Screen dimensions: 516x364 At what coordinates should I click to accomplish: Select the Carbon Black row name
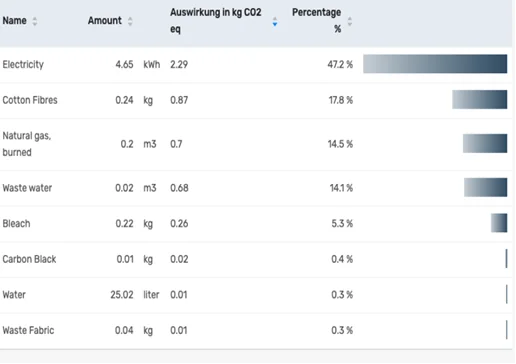click(x=29, y=259)
